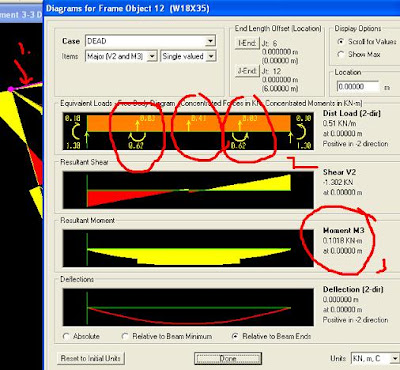The height and width of the screenshot is (370, 400).
Task: Click the I-End button
Action: pos(247,43)
